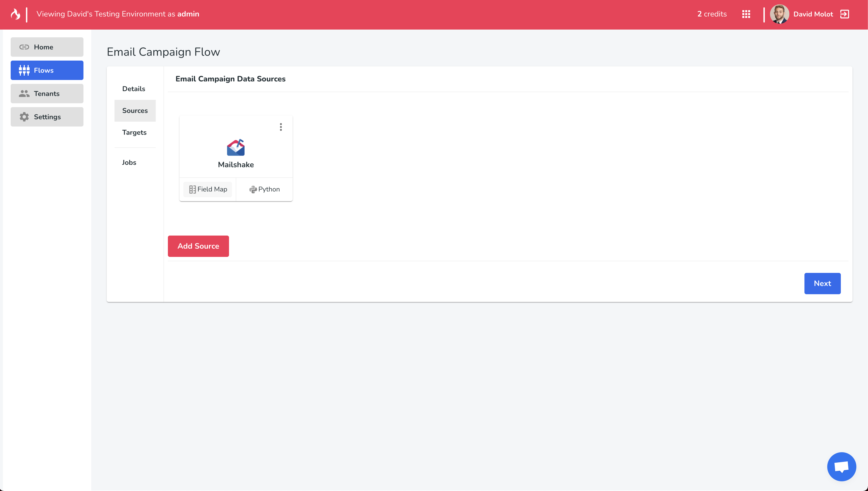Click the Viewing David's Testing Environment text

point(118,14)
